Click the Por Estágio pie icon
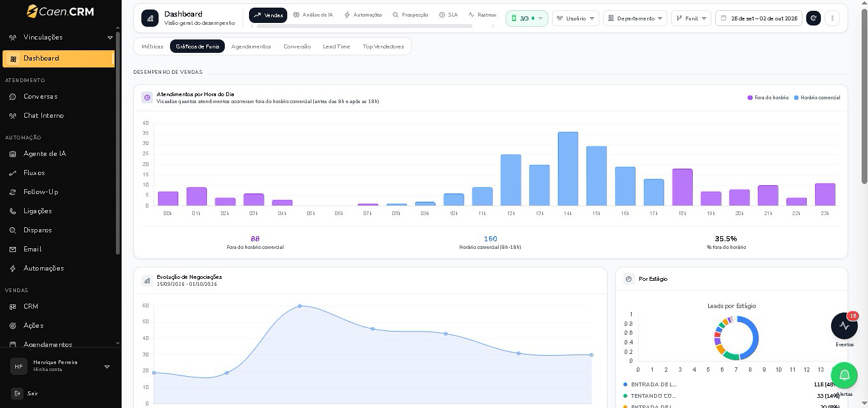The image size is (868, 408). click(x=629, y=279)
